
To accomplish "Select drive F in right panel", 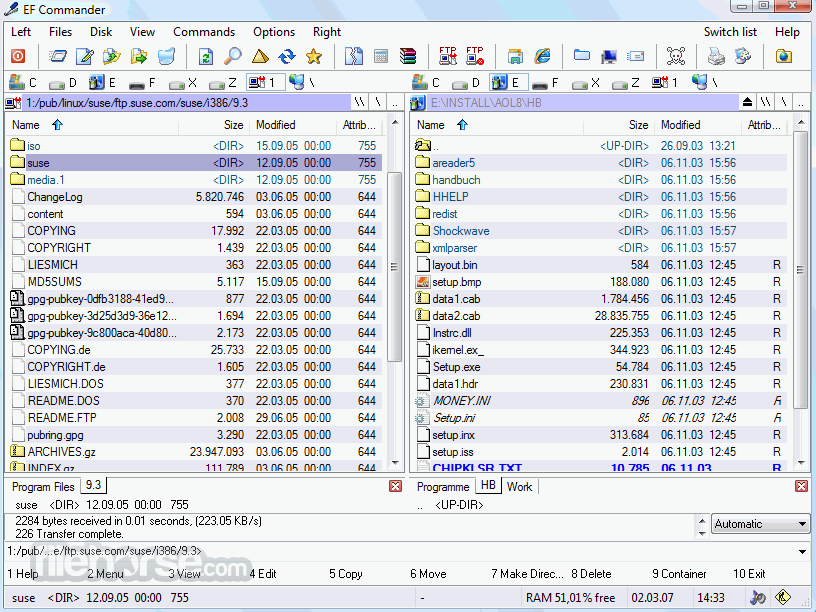I will pyautogui.click(x=546, y=83).
